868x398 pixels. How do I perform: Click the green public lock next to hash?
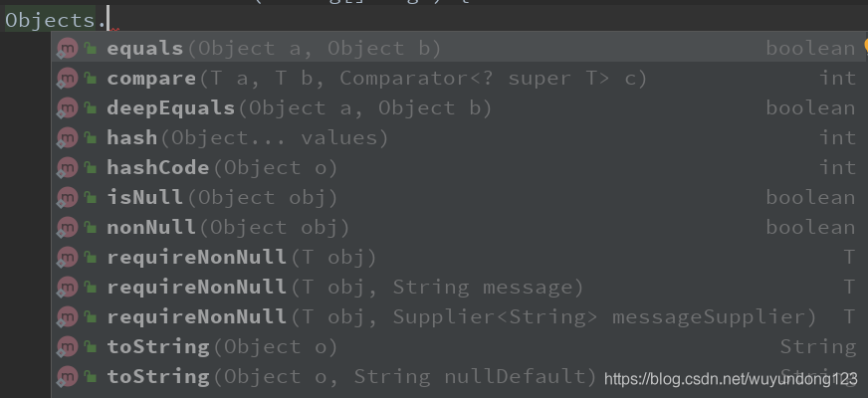point(91,138)
